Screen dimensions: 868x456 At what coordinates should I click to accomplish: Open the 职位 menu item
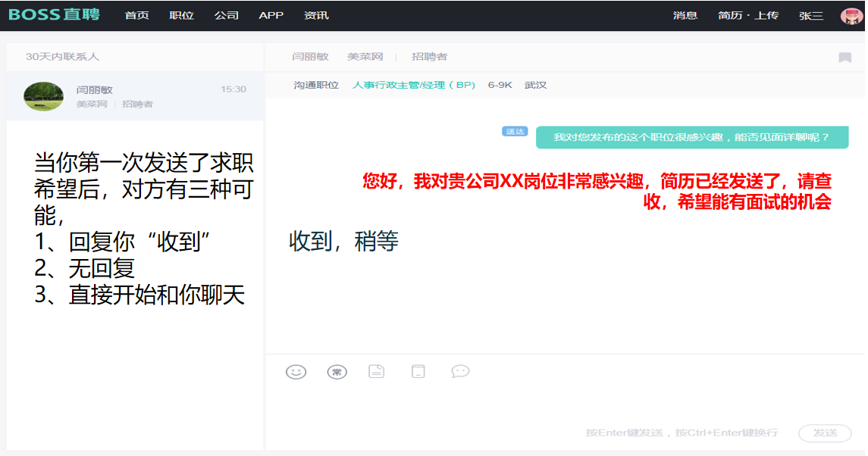pyautogui.click(x=181, y=16)
